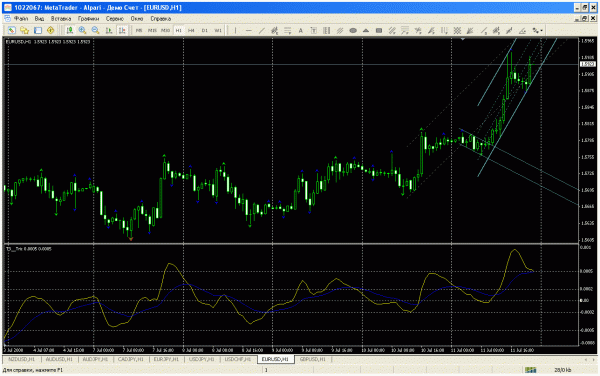Image resolution: width=600 pixels, height=376 pixels.
Task: Select the parallel diagonal lines channel tool
Action: coord(340,30)
